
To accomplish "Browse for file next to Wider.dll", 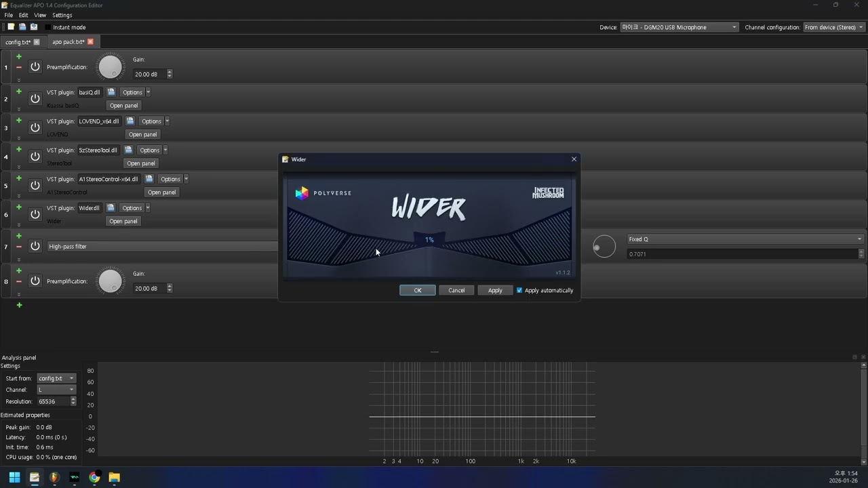I will (x=111, y=208).
